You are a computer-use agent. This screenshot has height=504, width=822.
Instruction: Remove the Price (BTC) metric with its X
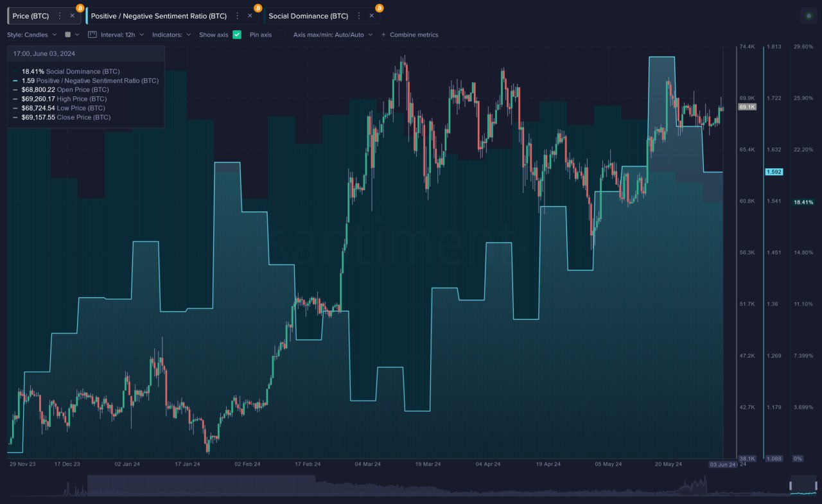pyautogui.click(x=72, y=16)
